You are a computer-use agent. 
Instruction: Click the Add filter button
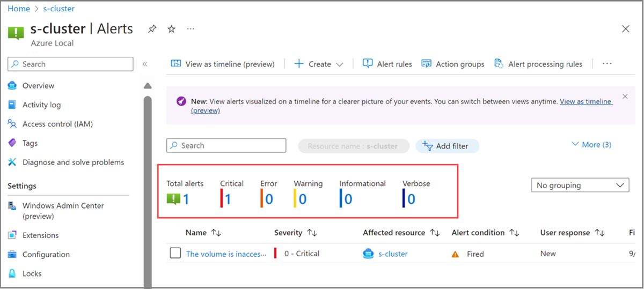point(447,146)
